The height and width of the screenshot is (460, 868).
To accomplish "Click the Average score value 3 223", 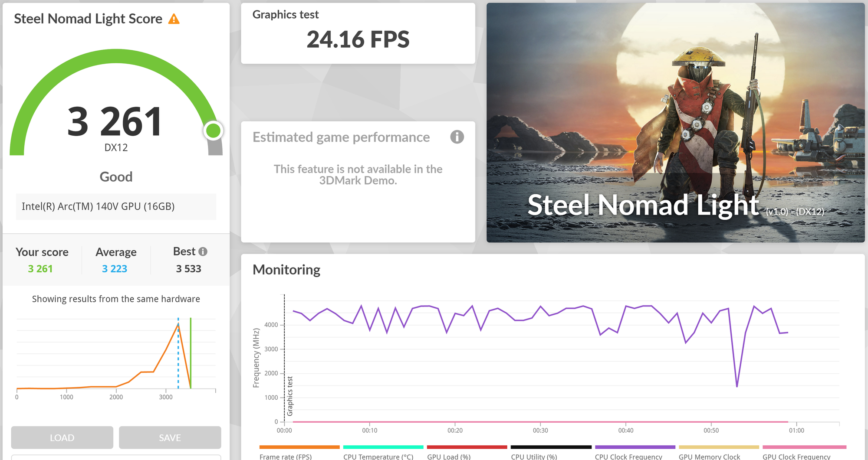I will pyautogui.click(x=115, y=269).
